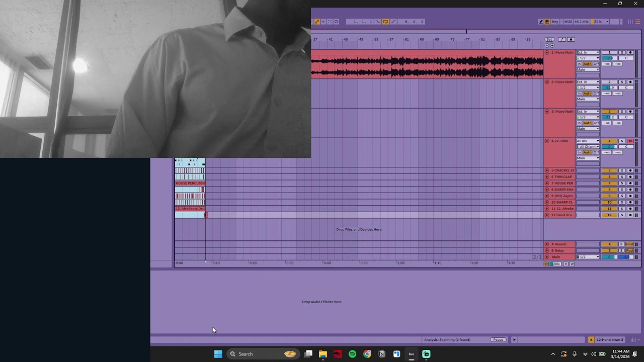Viewport: 644px width, 362px height.
Task: Open track 4 All Ins input dropdown
Action: click(588, 141)
